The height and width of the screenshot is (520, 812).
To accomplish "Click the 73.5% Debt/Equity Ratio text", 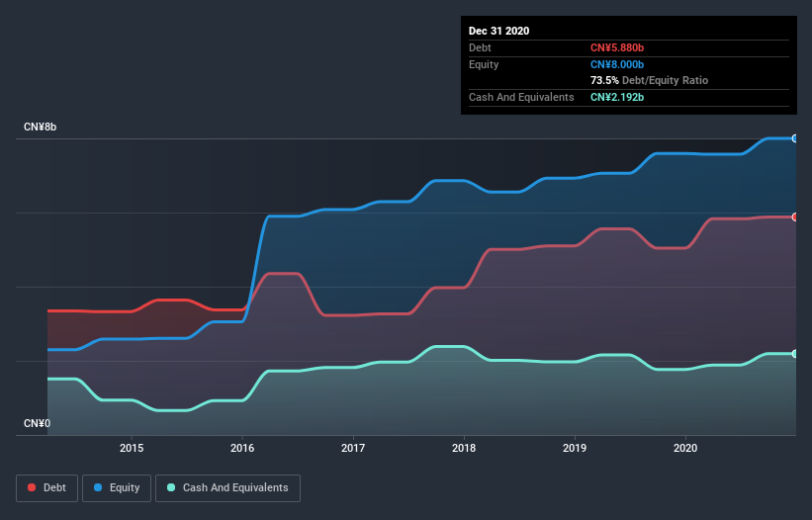I will tap(649, 81).
